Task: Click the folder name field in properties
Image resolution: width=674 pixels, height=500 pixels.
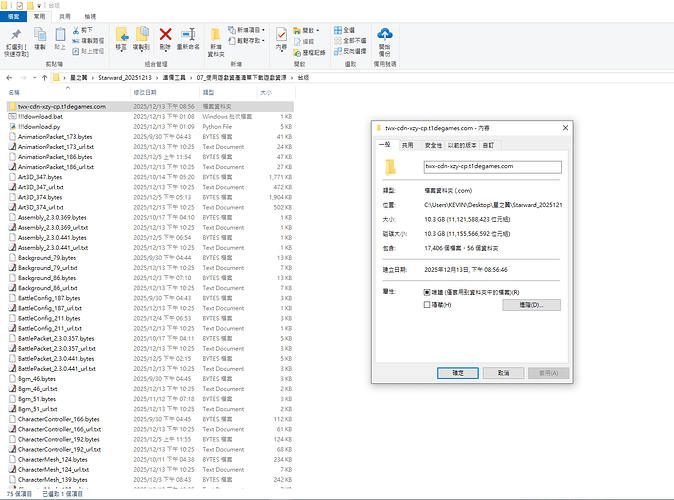Action: (492, 167)
